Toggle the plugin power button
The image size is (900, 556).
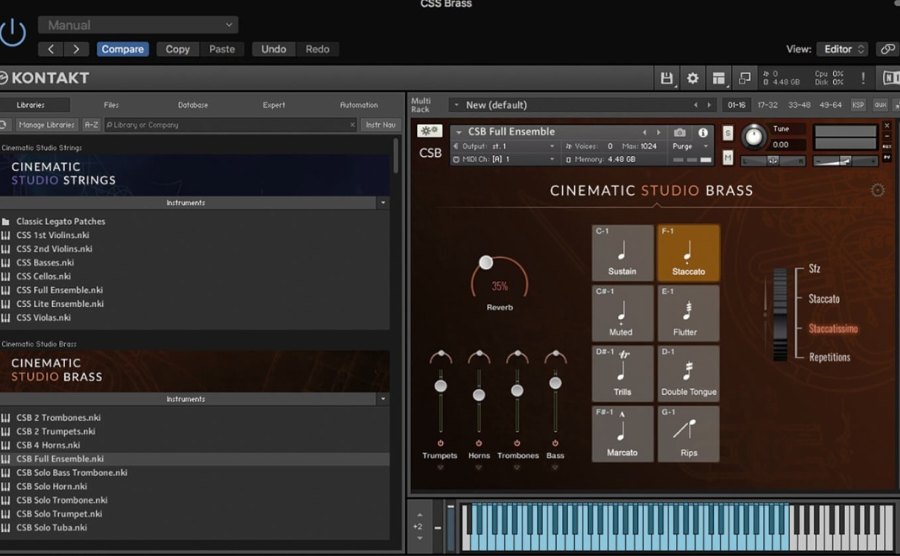[12, 32]
